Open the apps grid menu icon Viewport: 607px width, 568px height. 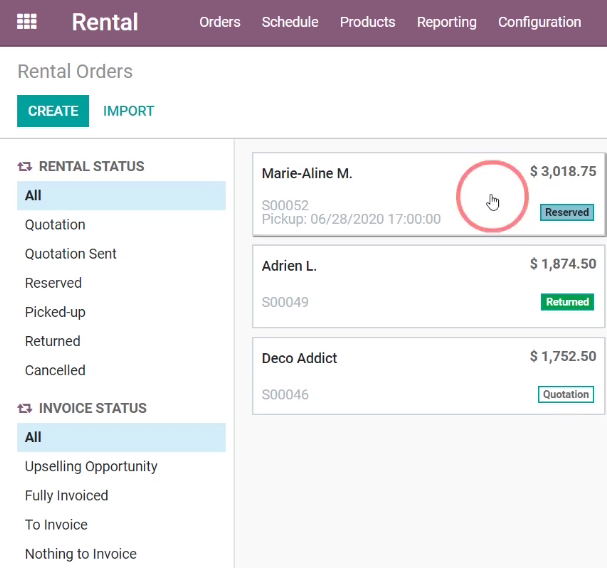point(27,22)
